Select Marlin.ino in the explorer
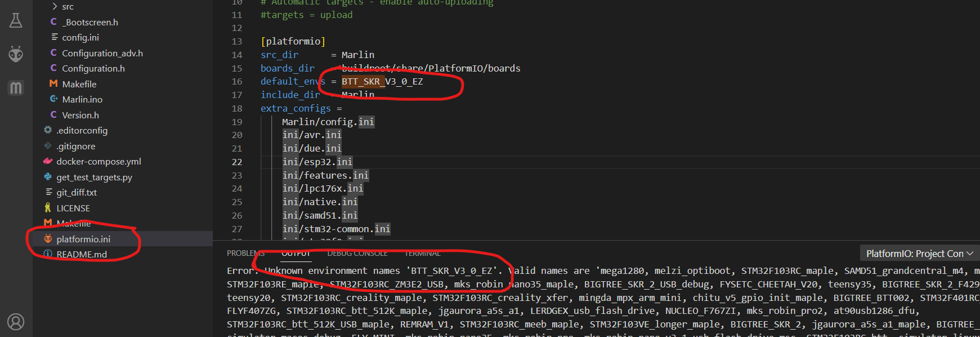980x337 pixels. tap(82, 99)
